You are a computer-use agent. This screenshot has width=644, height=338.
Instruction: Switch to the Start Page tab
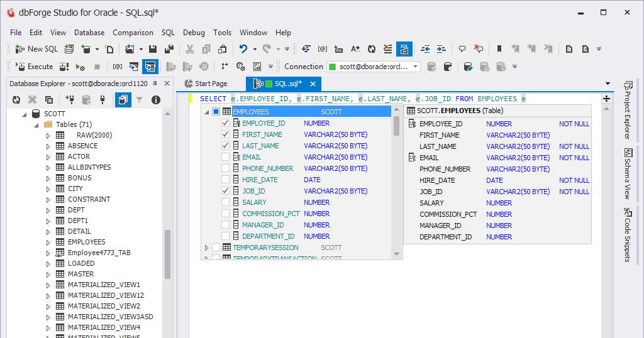pyautogui.click(x=206, y=84)
